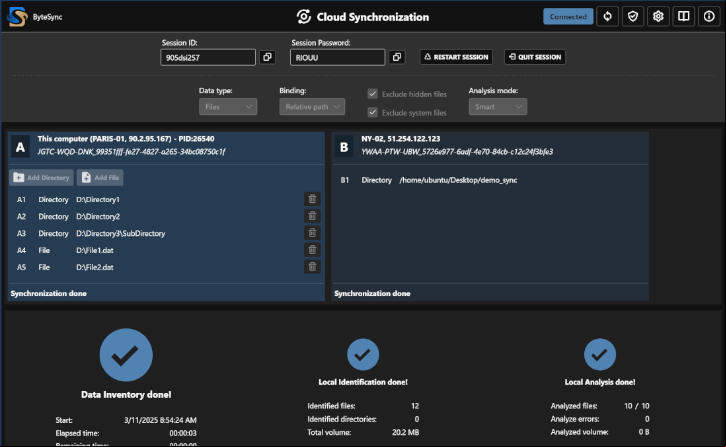Click the JGTC-WQD-DNK client ID text
This screenshot has height=447, width=726.
pyautogui.click(x=131, y=151)
